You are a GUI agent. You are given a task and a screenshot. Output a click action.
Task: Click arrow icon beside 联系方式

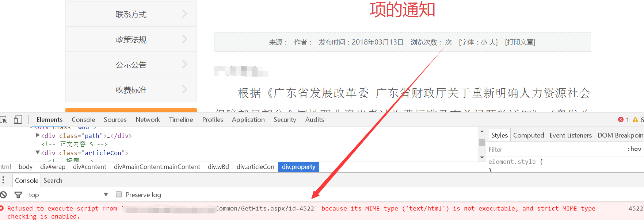(184, 14)
